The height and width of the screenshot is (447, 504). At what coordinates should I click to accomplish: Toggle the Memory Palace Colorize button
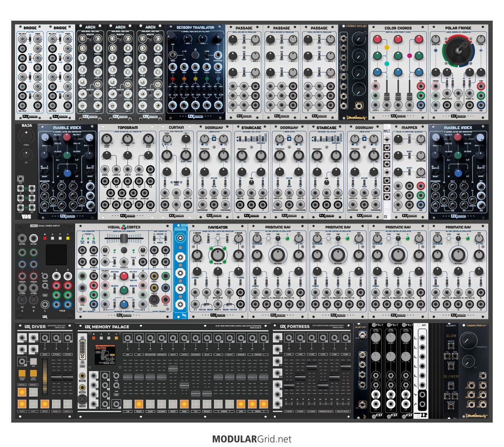[x=161, y=404]
